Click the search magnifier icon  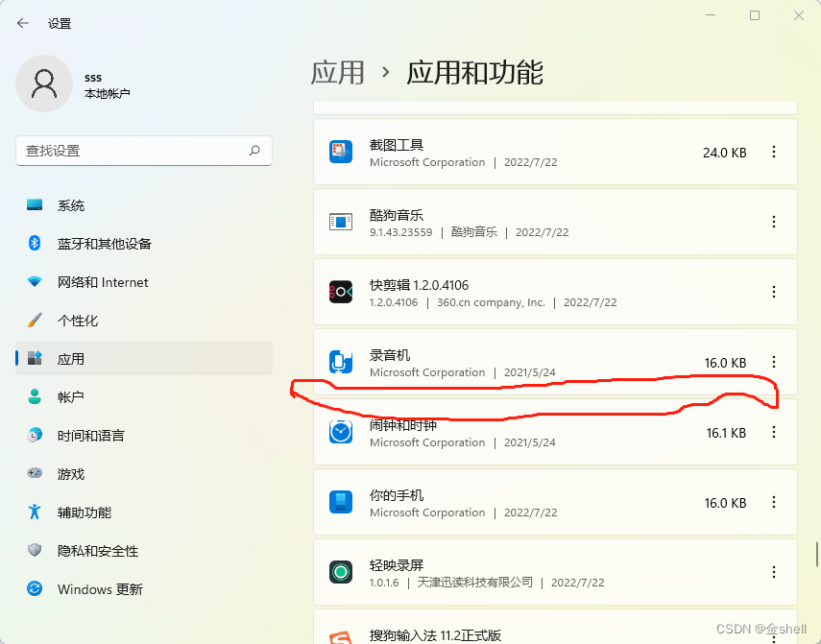[x=254, y=151]
